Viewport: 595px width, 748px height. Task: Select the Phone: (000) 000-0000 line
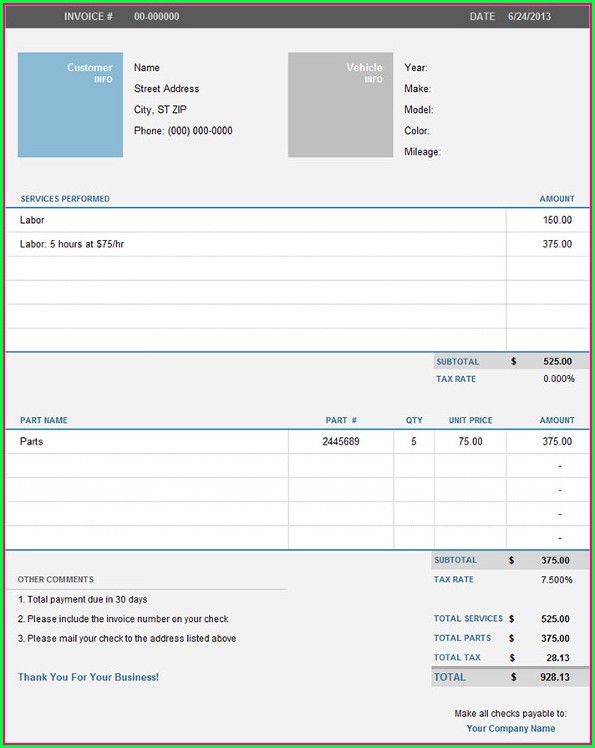[183, 131]
